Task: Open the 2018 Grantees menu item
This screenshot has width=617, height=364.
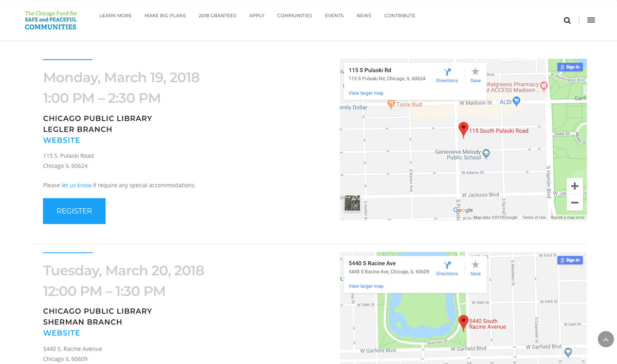Action: [217, 16]
